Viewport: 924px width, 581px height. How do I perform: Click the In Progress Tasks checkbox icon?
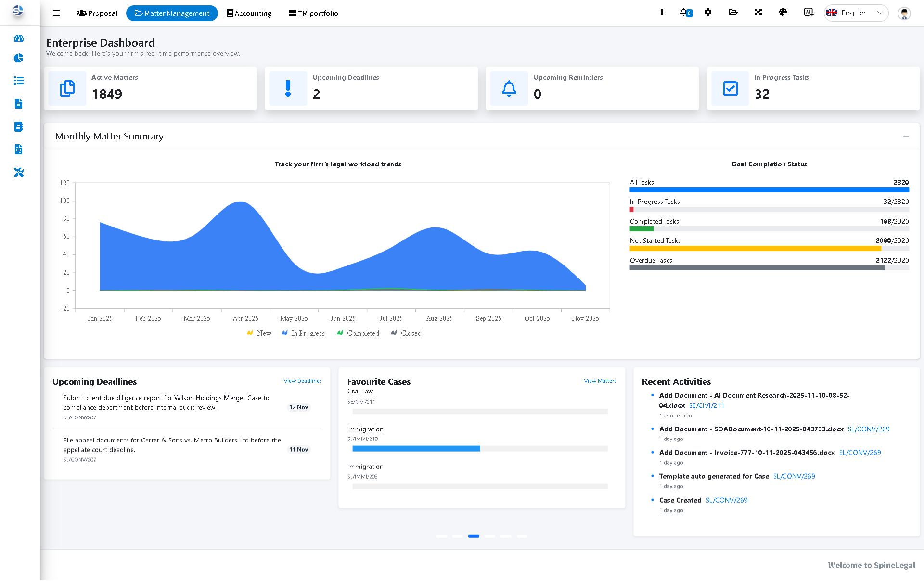point(730,88)
